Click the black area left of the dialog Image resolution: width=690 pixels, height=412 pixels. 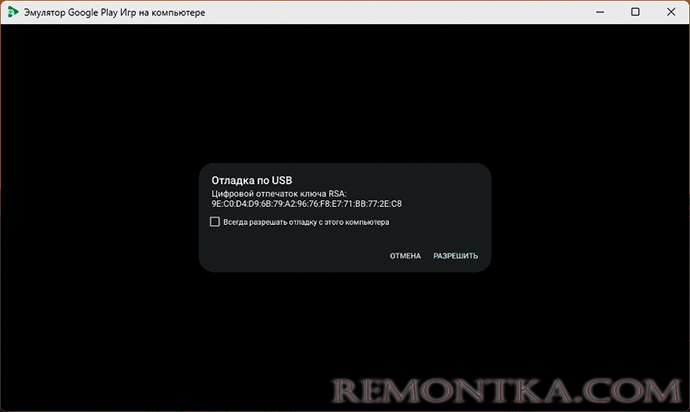coord(100,218)
